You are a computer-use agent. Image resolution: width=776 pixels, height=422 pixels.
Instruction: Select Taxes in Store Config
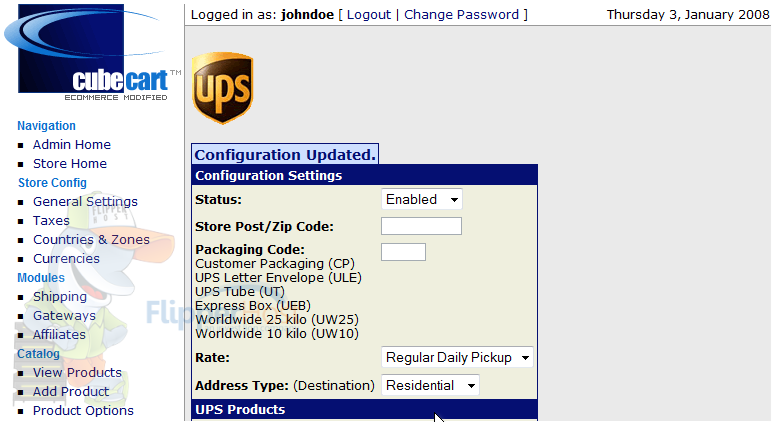(51, 221)
